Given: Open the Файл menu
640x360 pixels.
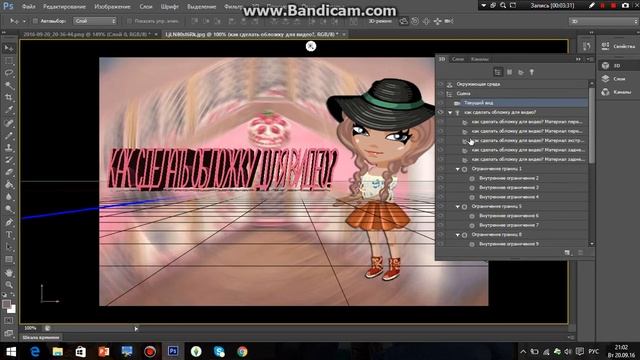Looking at the screenshot, I should (28, 7).
